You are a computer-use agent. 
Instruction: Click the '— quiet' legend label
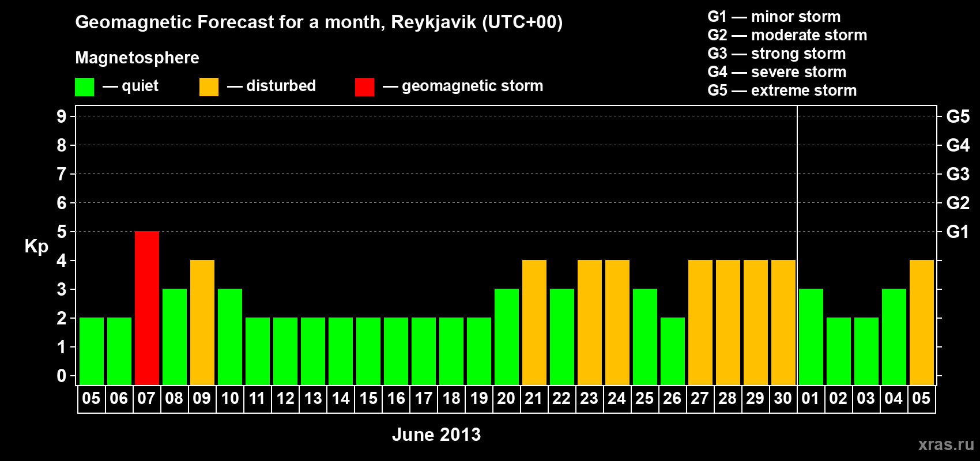coord(130,86)
